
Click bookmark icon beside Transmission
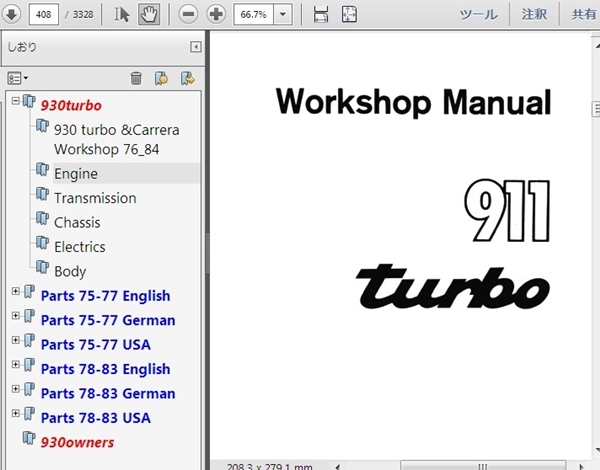42,194
